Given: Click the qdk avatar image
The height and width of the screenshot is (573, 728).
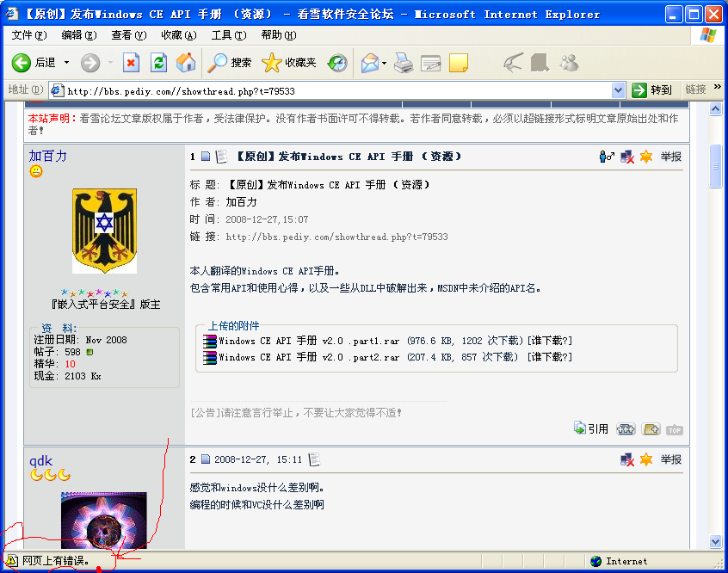Looking at the screenshot, I should click(103, 520).
